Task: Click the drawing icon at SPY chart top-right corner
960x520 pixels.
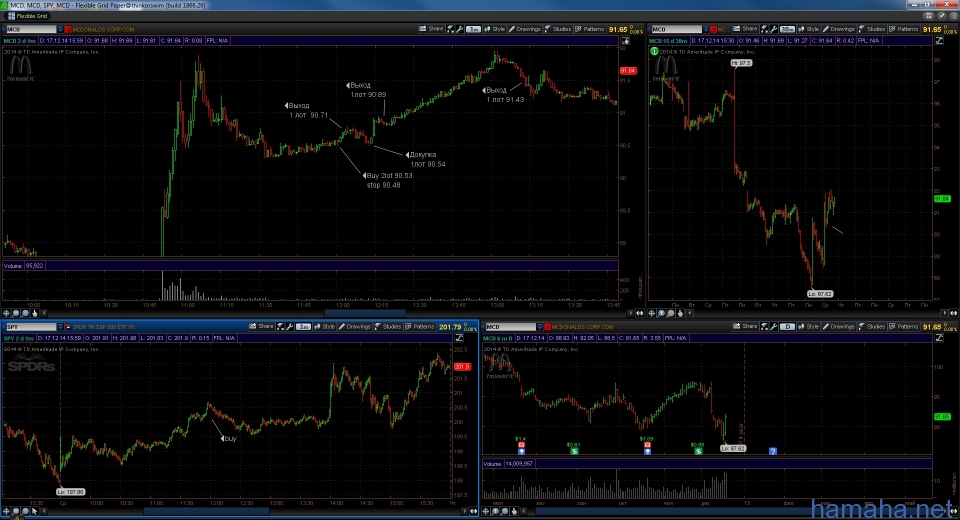Action: pyautogui.click(x=459, y=337)
